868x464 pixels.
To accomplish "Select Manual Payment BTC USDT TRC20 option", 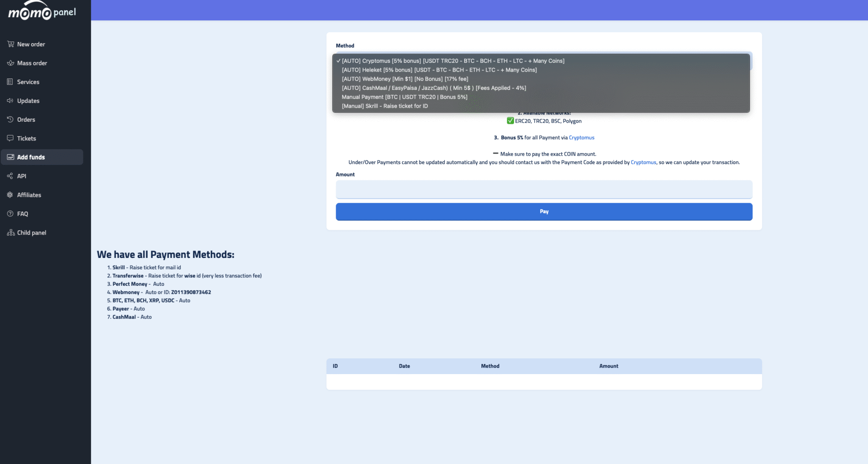I will (404, 97).
